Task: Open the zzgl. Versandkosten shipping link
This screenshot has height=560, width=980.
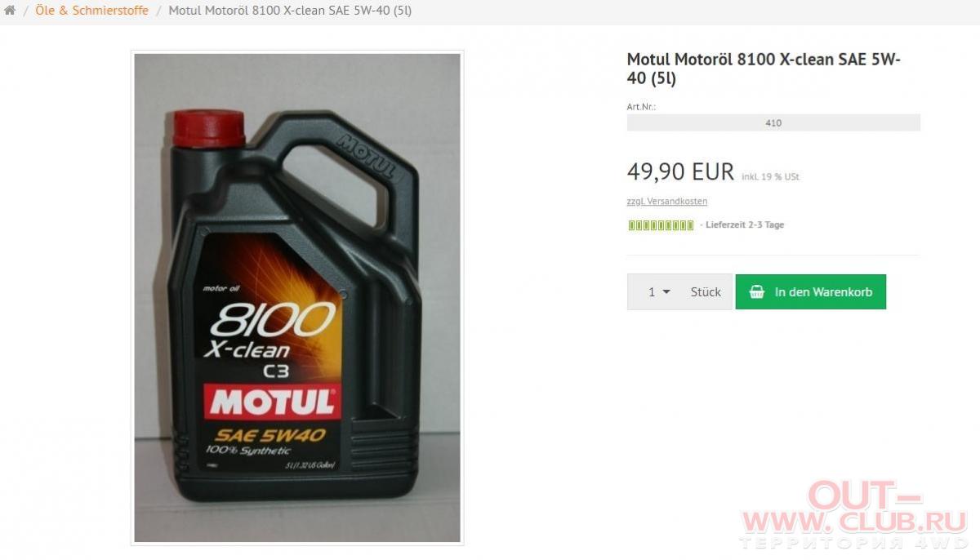Action: (x=667, y=201)
